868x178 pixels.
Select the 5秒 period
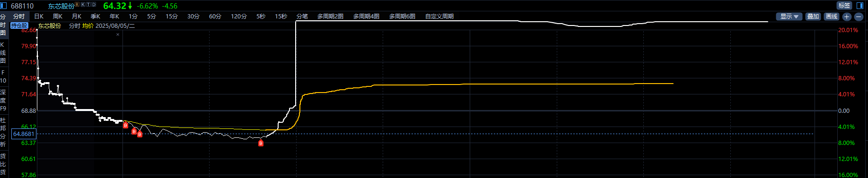[261, 17]
